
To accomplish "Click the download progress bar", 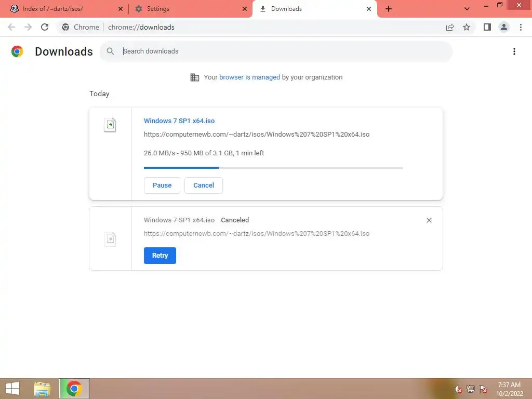I will click(x=273, y=168).
